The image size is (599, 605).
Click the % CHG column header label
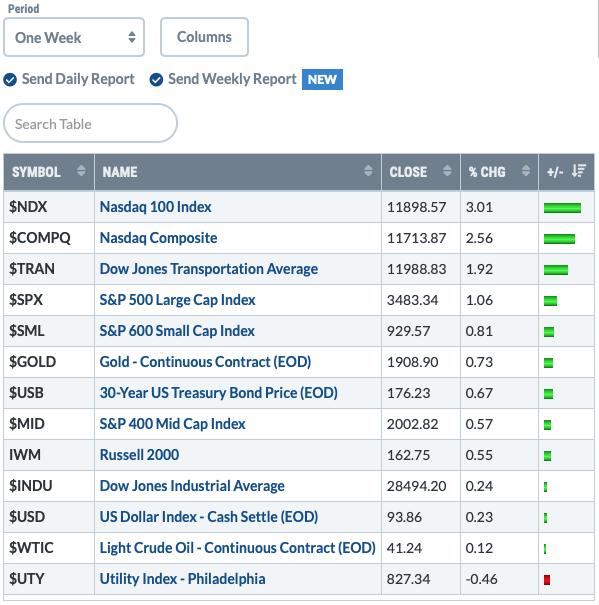point(487,172)
